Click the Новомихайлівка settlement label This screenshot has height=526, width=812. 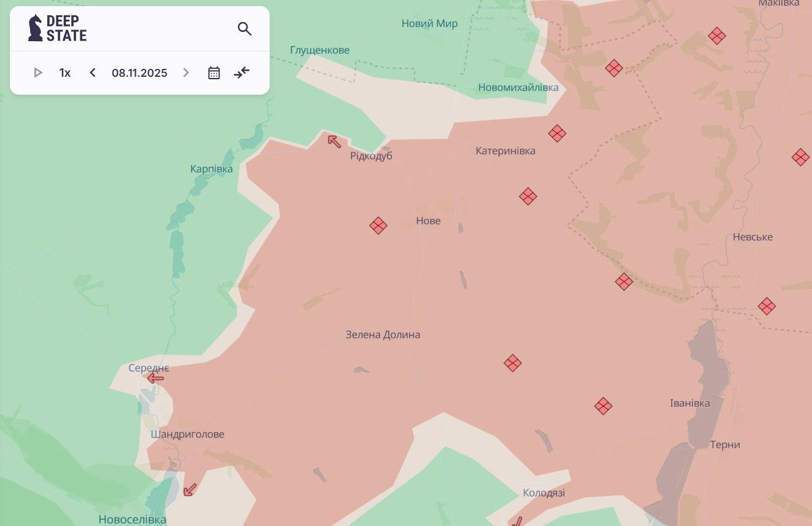point(518,87)
